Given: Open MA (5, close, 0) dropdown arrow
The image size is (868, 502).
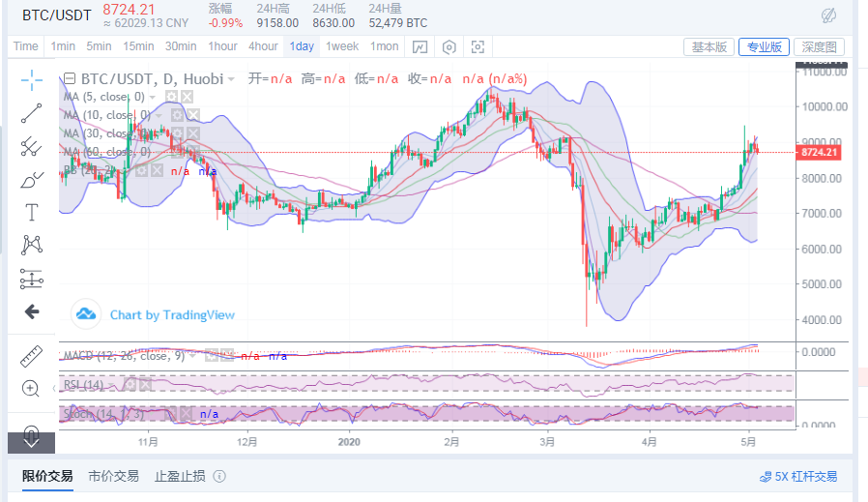Looking at the screenshot, I should point(154,98).
